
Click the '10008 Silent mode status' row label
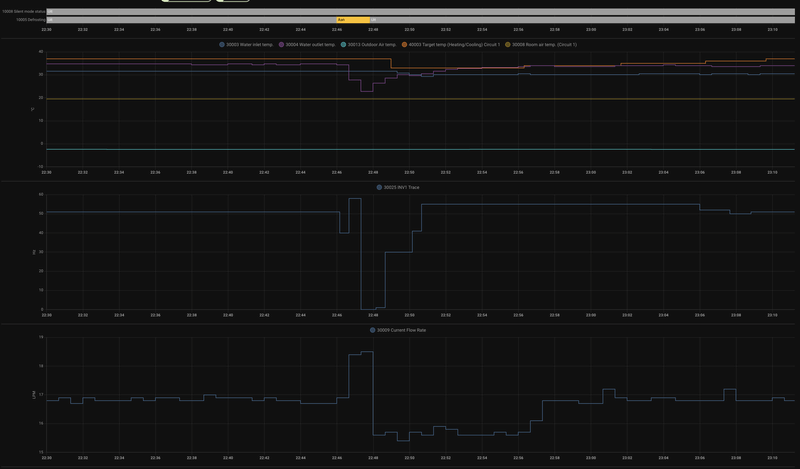[x=23, y=11]
